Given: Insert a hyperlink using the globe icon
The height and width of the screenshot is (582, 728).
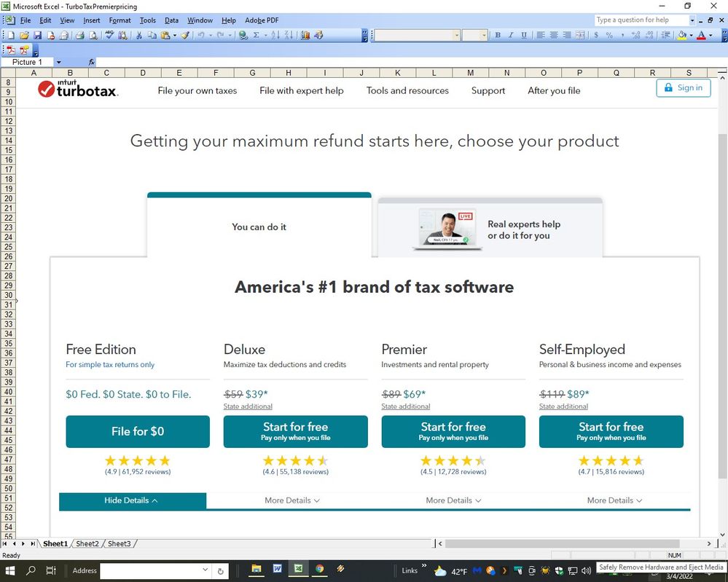Looking at the screenshot, I should click(x=243, y=35).
